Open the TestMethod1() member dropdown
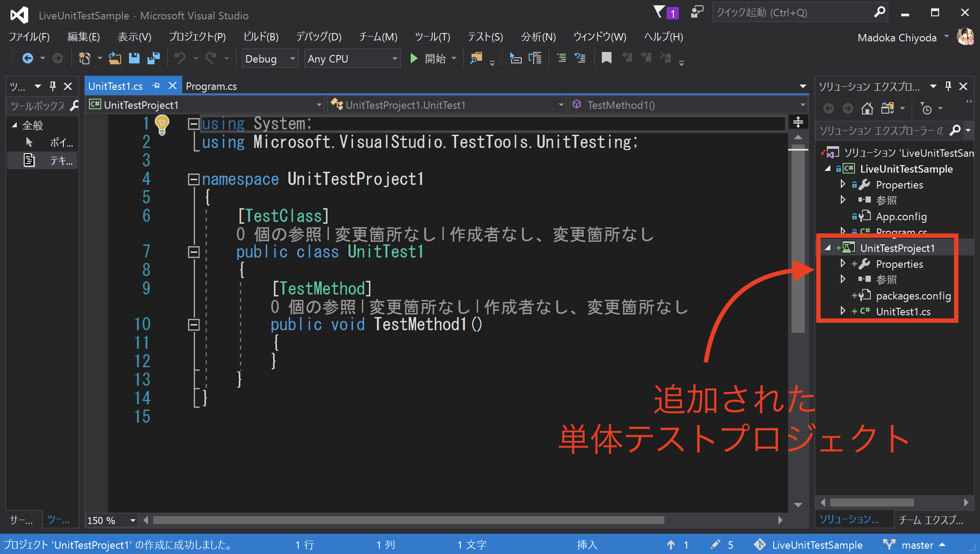Screen dimensions: 980x554 [689, 105]
